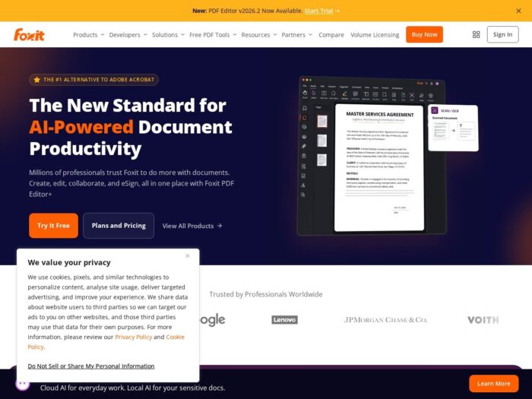Expand the Developers menu

128,35
